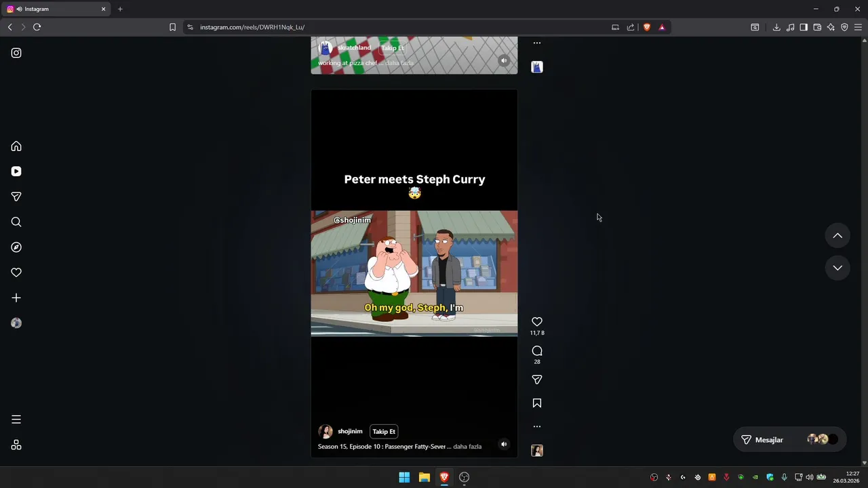Image resolution: width=868 pixels, height=488 pixels.
Task: Open site settings icon beside the URL
Action: click(190, 27)
